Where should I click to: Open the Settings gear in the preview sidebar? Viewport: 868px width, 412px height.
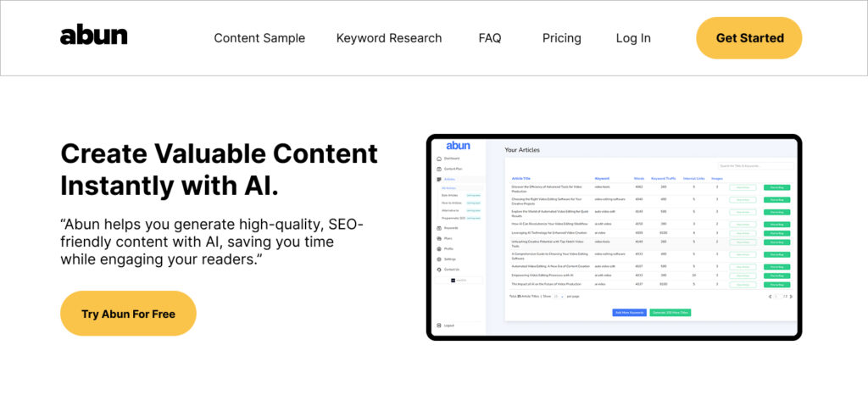click(439, 259)
